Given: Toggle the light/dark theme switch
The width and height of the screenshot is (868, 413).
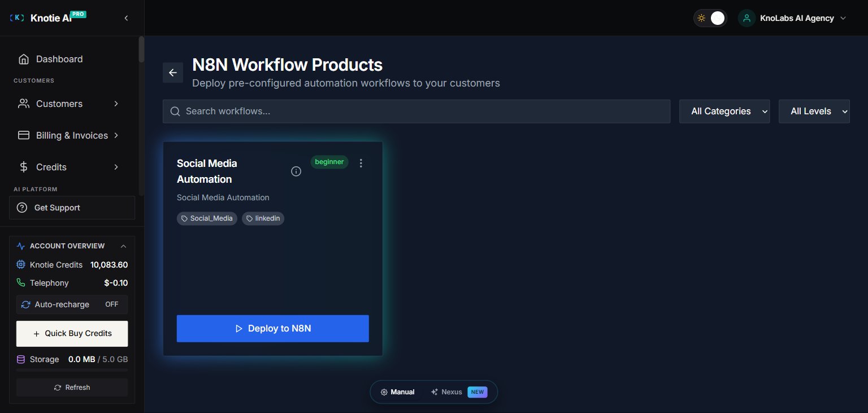Looking at the screenshot, I should [710, 18].
